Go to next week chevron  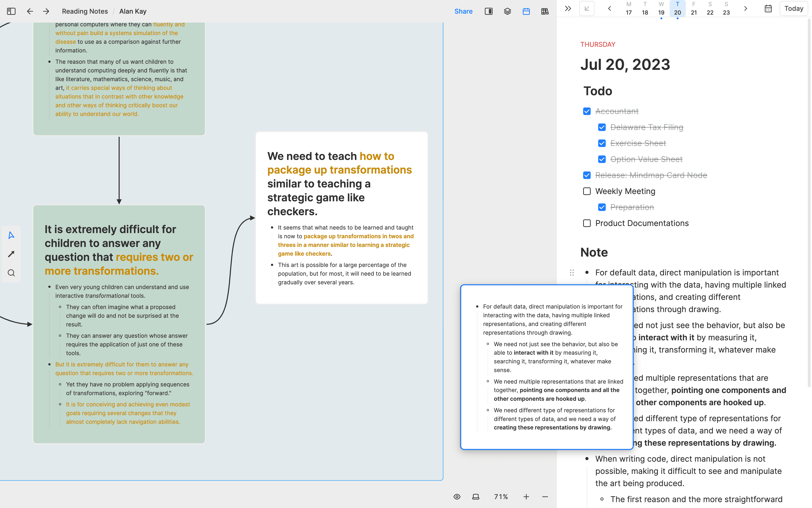pyautogui.click(x=746, y=8)
